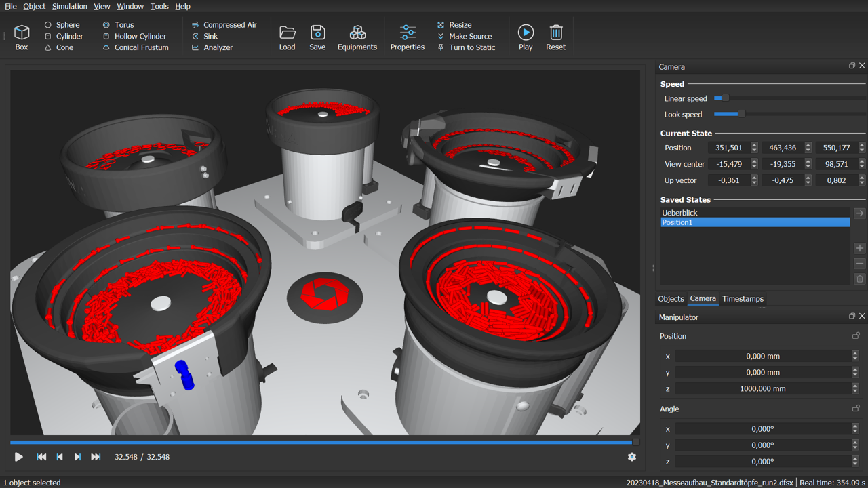Step View center X value -15,479
The image size is (868, 488).
(x=754, y=164)
